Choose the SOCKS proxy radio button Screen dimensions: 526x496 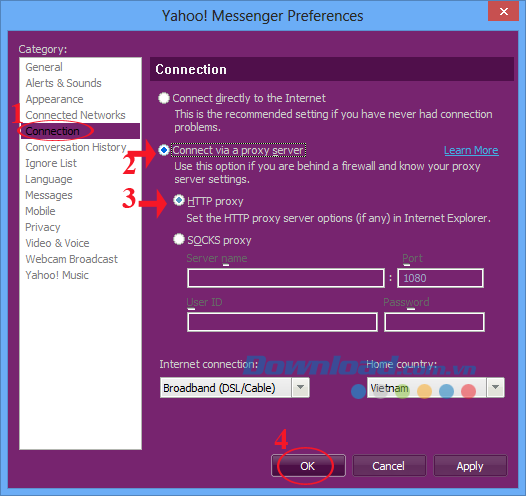click(x=179, y=239)
